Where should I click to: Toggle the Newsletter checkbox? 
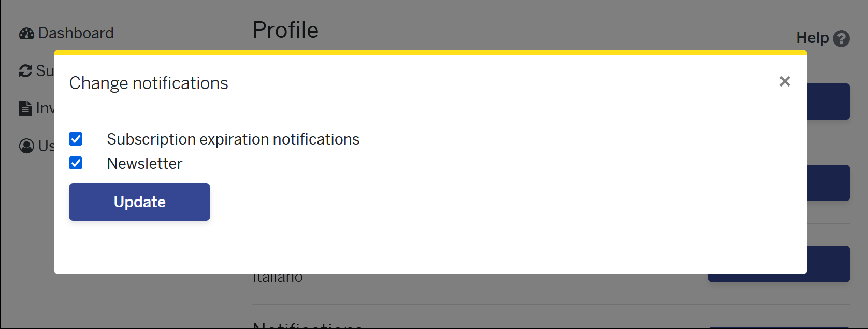point(76,163)
